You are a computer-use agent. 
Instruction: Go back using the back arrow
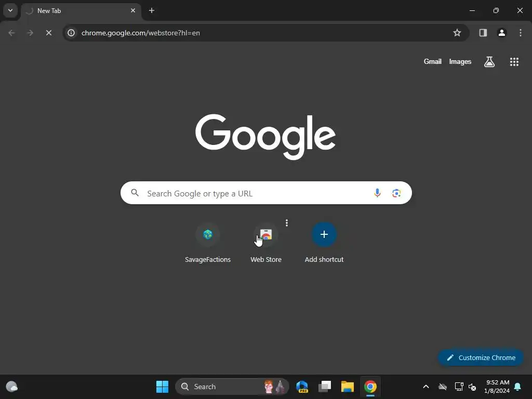11,33
